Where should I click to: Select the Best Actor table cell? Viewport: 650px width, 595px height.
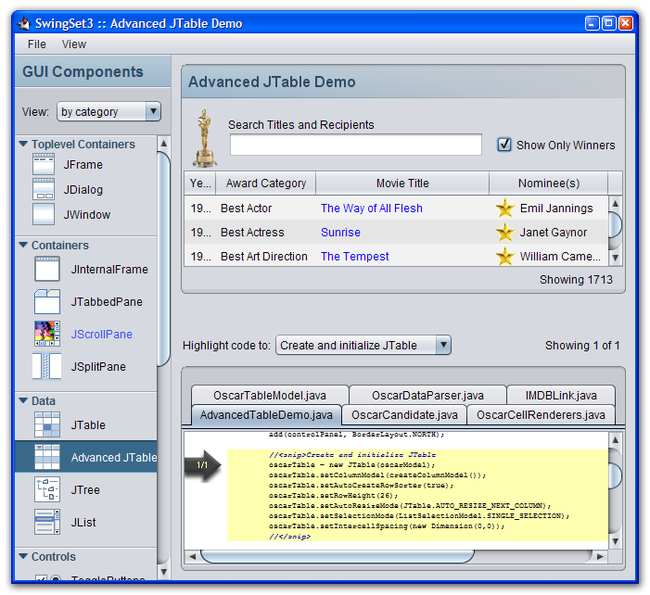coord(266,208)
